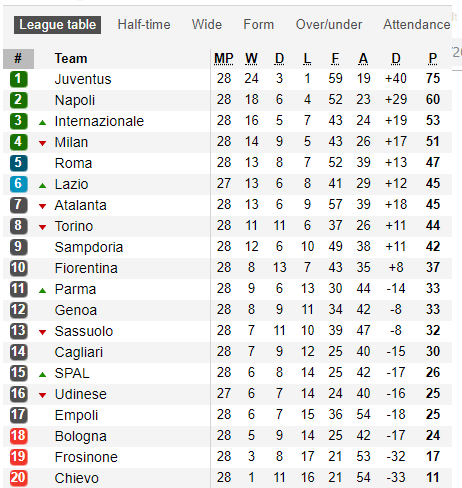Click the red rank 18 badge
Viewport: 462px width, 488px height.
click(18, 436)
